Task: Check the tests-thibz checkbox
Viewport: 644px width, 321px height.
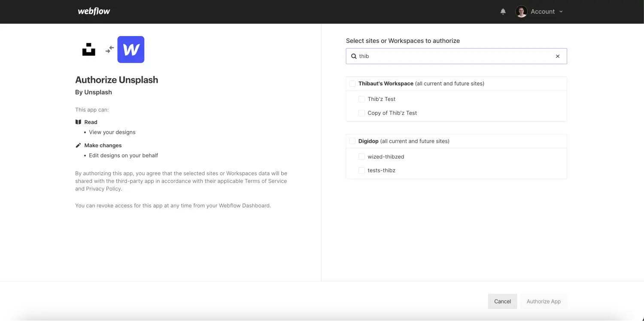Action: tap(361, 170)
